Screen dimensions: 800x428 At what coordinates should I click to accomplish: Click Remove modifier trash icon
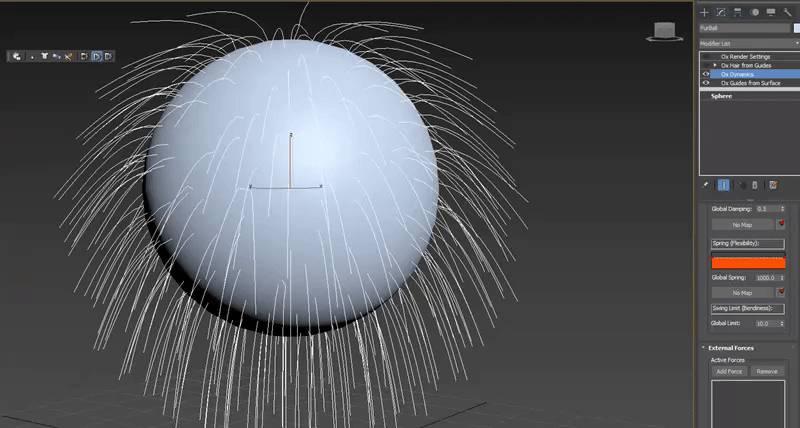755,185
